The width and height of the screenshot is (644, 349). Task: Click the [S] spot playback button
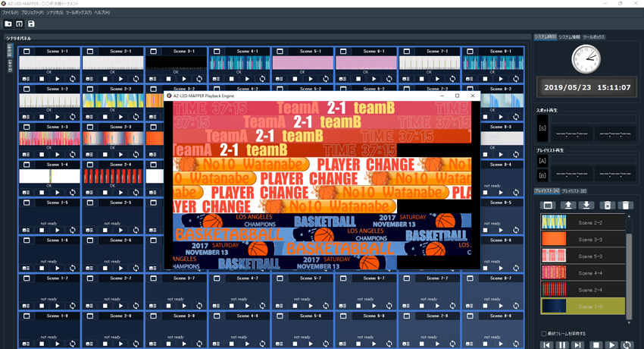(542, 128)
